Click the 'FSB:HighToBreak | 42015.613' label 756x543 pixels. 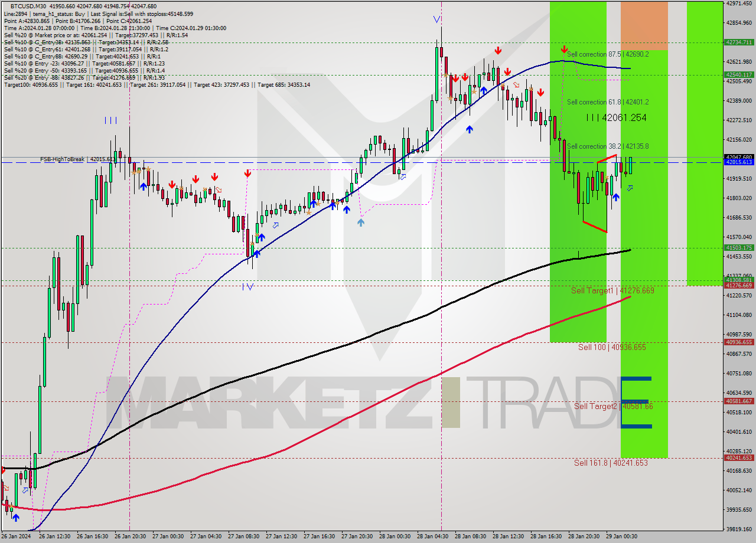(78, 159)
